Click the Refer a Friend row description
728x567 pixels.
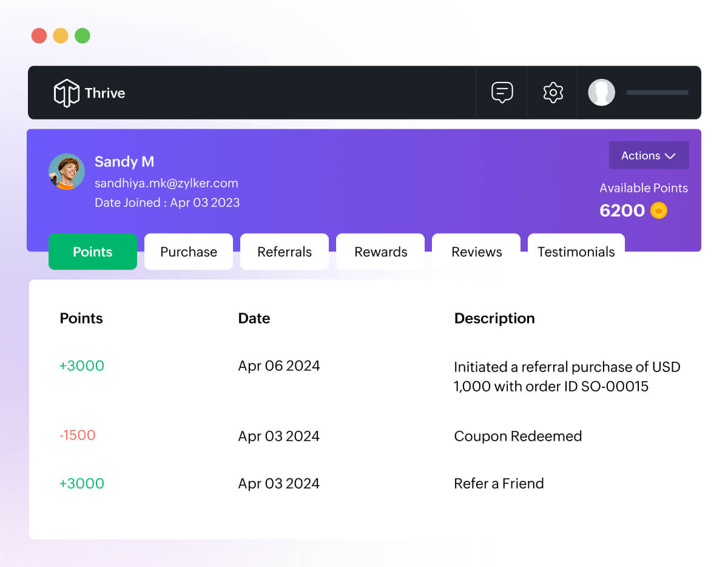tap(499, 484)
